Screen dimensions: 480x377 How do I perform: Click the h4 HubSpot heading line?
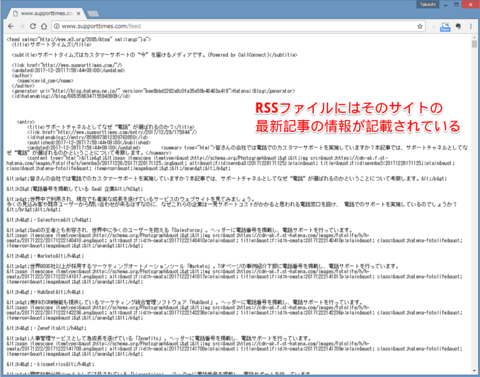coord(45,292)
